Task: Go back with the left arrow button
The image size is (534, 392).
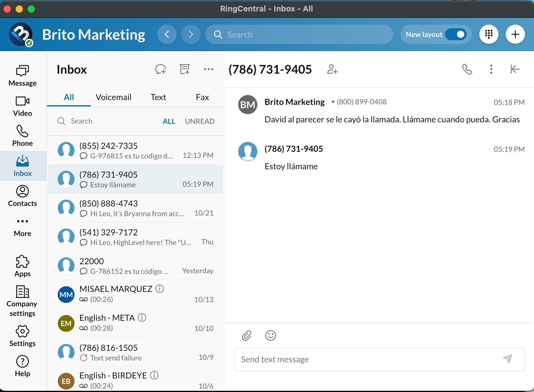Action: click(x=167, y=34)
